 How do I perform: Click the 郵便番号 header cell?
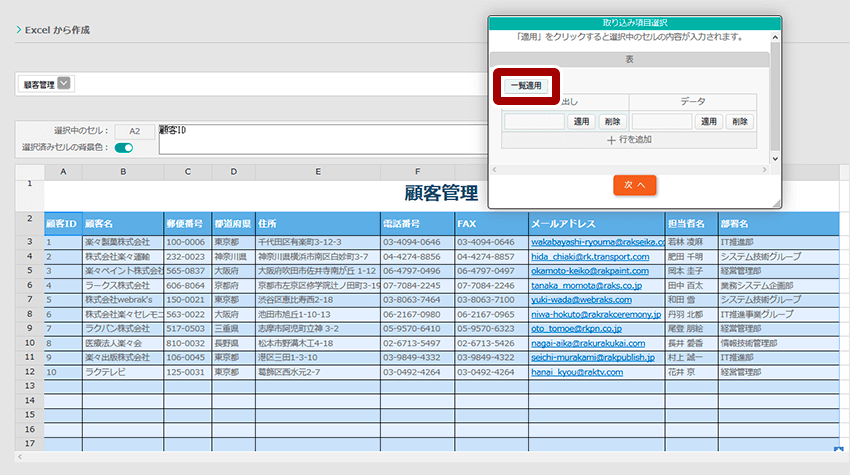tap(188, 223)
